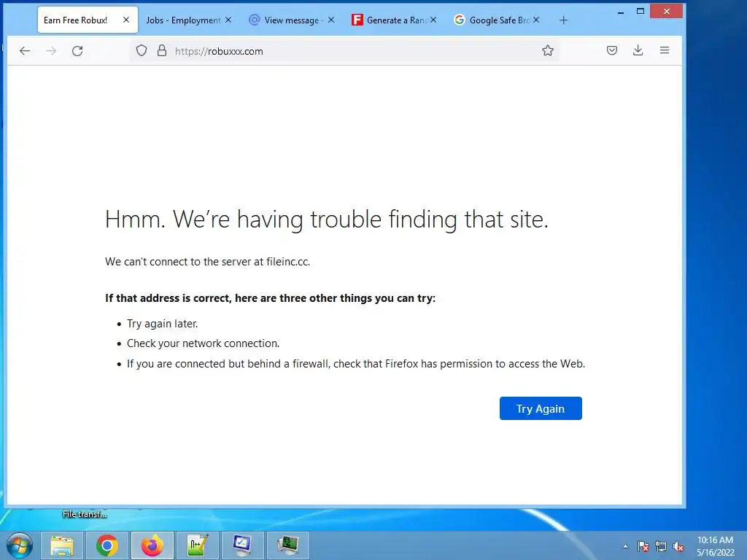Screen dimensions: 747x560
Task: Close the View message tab
Action: click(x=331, y=20)
